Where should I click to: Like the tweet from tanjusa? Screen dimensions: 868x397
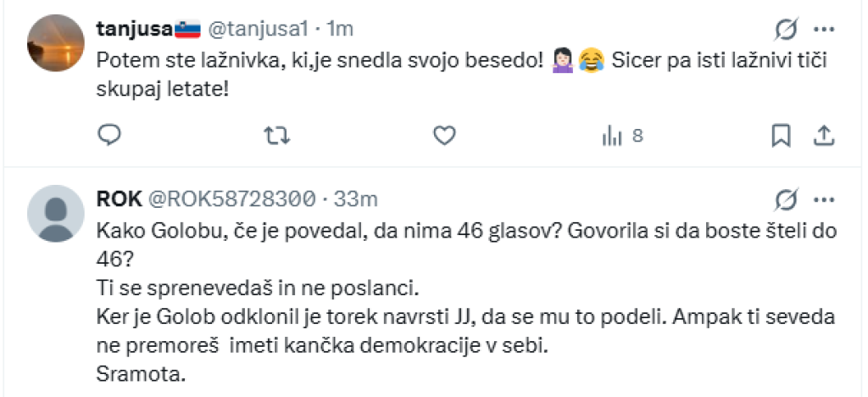pos(443,135)
